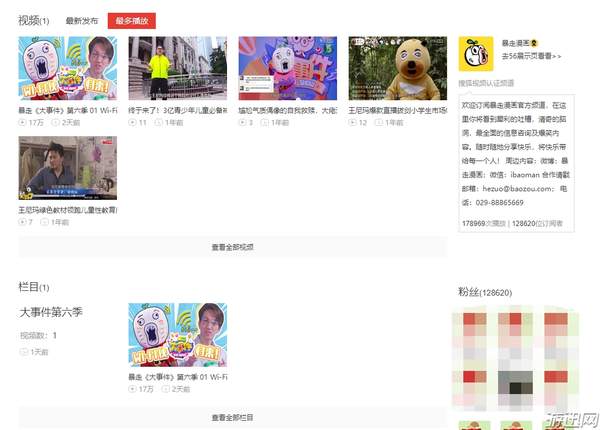
Task: Open the pink cartoon character video thumbnail
Action: tap(288, 68)
